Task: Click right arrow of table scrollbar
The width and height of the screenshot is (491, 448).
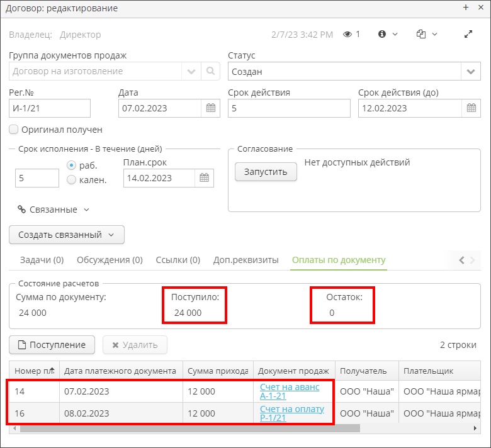Action: click(x=475, y=428)
